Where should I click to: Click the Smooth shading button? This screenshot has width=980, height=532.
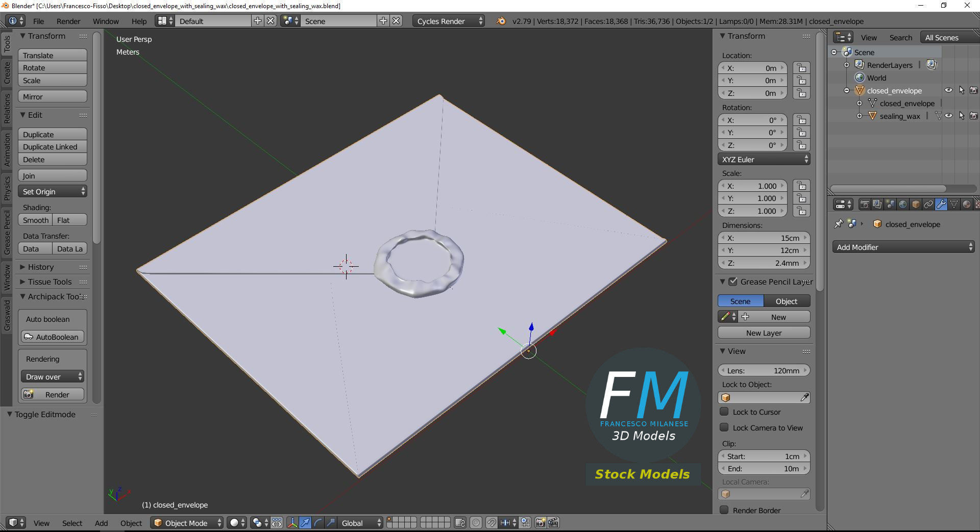tap(35, 220)
